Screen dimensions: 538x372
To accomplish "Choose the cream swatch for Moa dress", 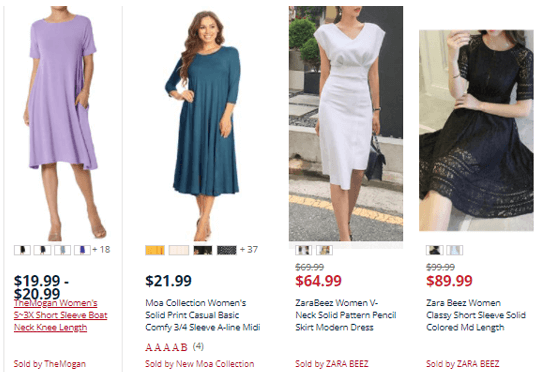I will tap(179, 250).
